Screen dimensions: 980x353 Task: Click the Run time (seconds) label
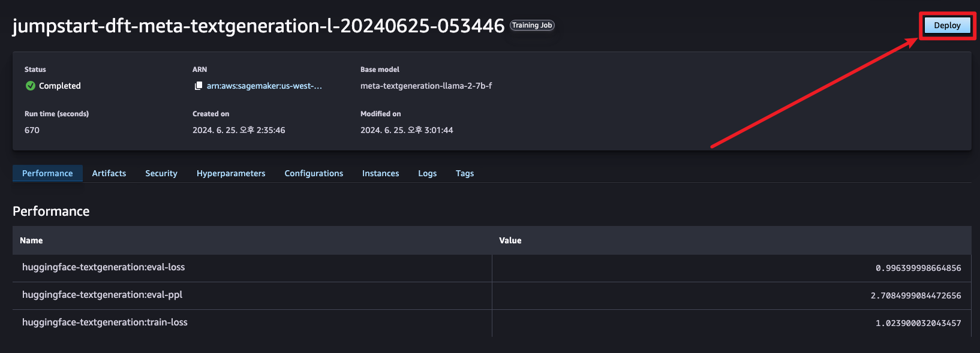tap(56, 114)
